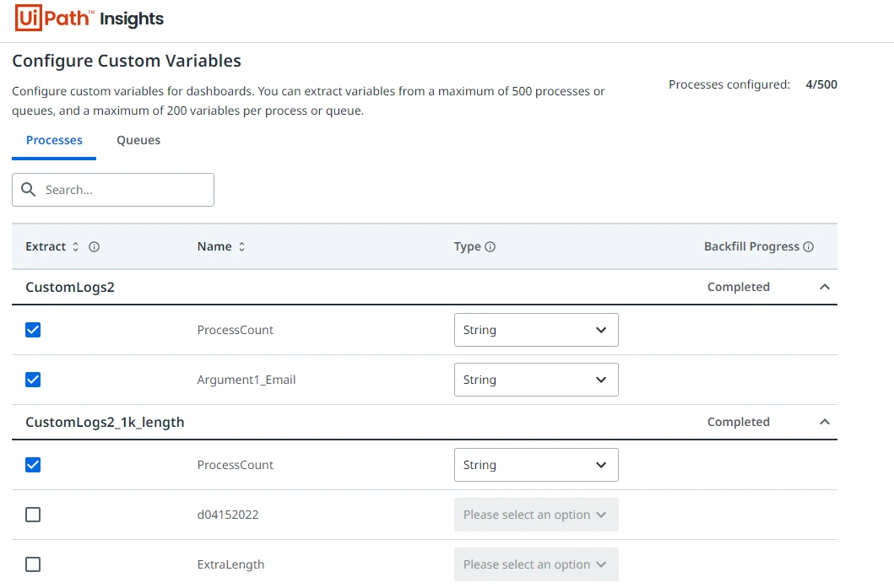This screenshot has width=894, height=588.
Task: Uncheck the Argument1_Email extract checkbox
Action: [x=33, y=380]
